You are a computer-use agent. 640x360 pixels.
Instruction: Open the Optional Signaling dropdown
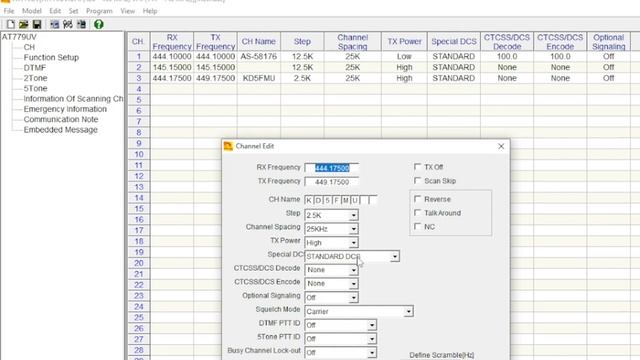[353, 298]
